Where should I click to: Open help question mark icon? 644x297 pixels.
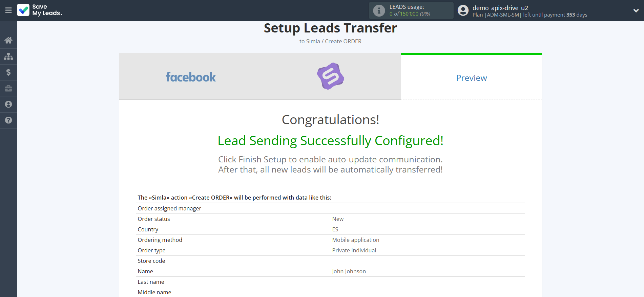point(8,120)
